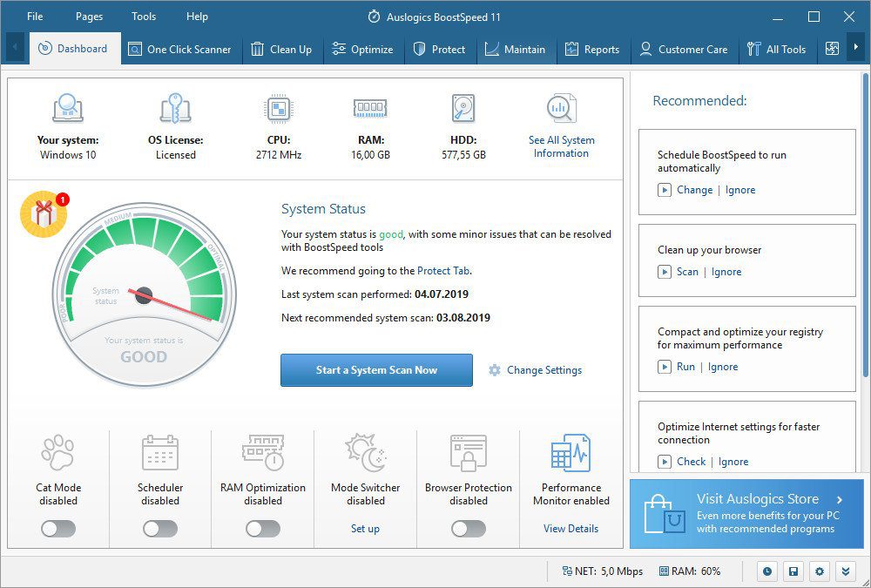
Task: Switch to the Protect tab
Action: [441, 50]
